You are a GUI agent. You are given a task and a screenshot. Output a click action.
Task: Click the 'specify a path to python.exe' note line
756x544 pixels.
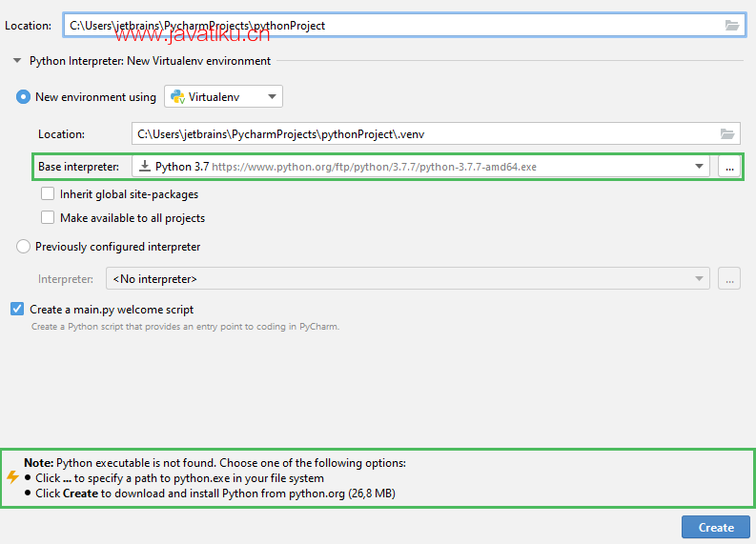179,478
